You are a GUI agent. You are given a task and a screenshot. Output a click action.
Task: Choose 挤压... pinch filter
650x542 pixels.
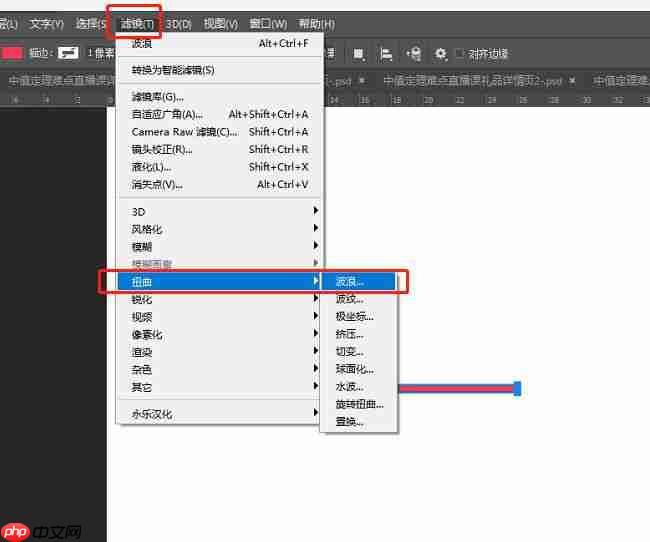359,334
